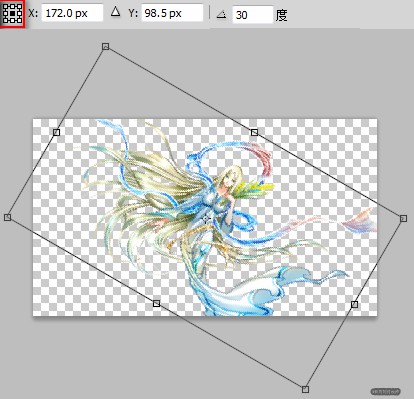The height and width of the screenshot is (399, 414).
Task: Click the 度 degree unit label
Action: [x=281, y=15]
